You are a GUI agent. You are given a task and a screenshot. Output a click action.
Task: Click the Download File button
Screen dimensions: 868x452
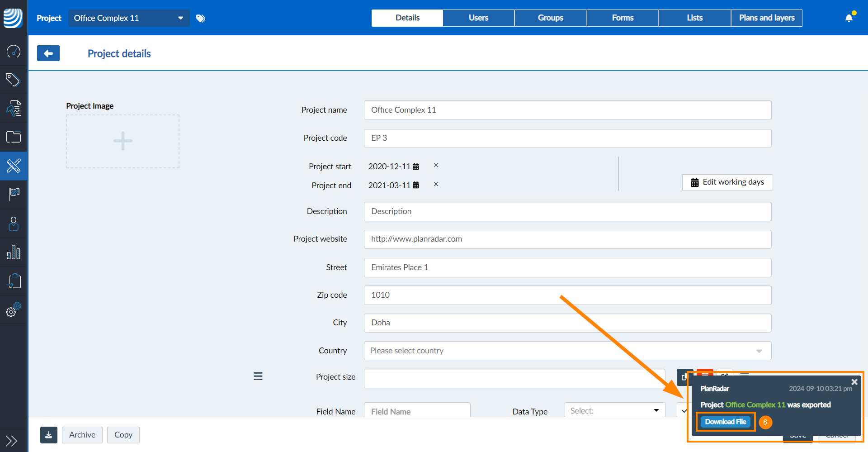[726, 422]
